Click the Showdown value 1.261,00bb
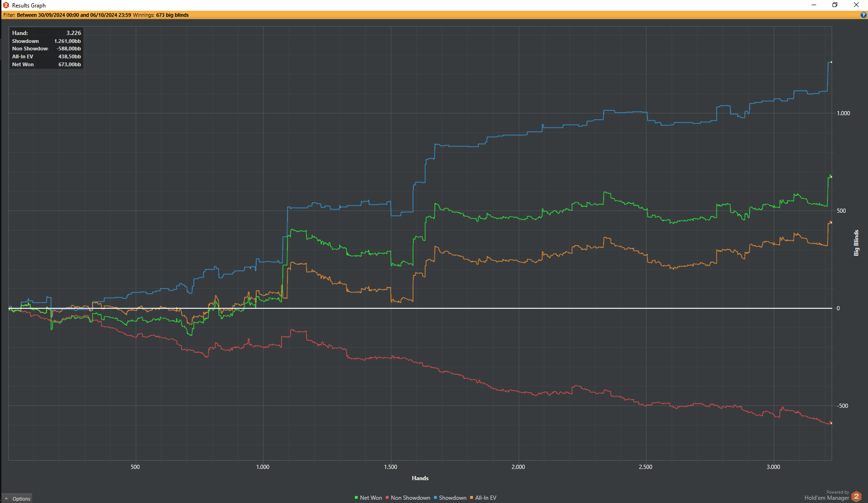 [68, 41]
